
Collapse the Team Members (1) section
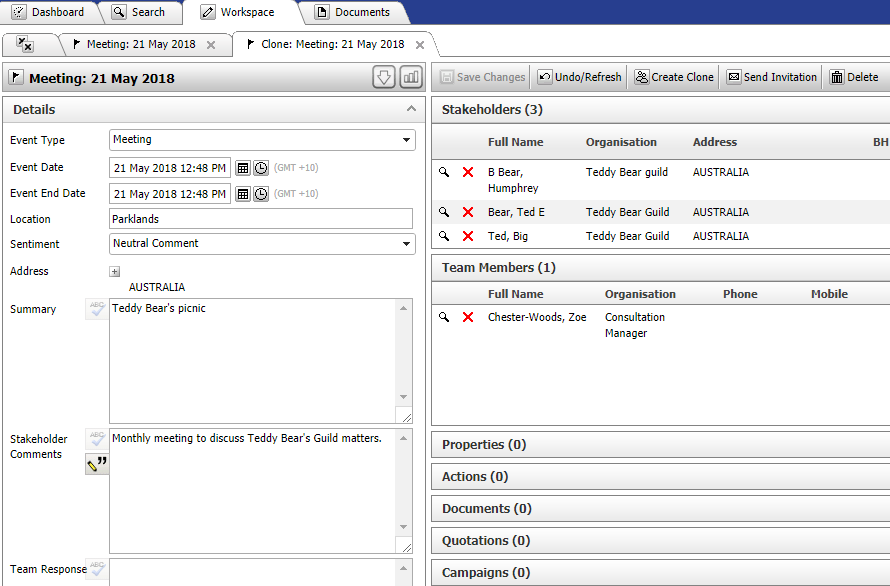pyautogui.click(x=661, y=267)
